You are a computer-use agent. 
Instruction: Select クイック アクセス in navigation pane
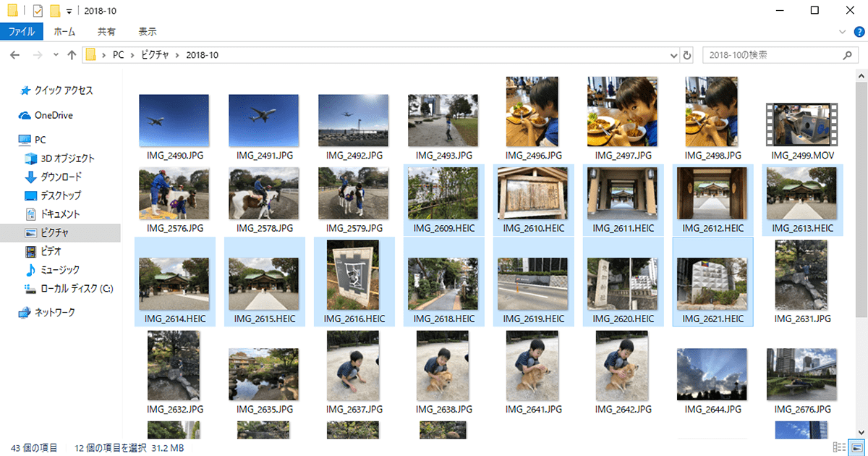click(x=56, y=90)
